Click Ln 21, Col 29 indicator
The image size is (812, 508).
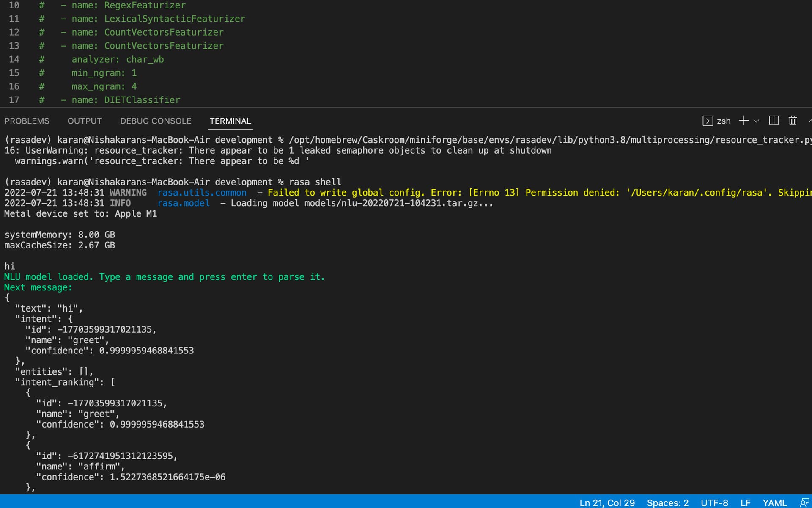click(x=607, y=502)
